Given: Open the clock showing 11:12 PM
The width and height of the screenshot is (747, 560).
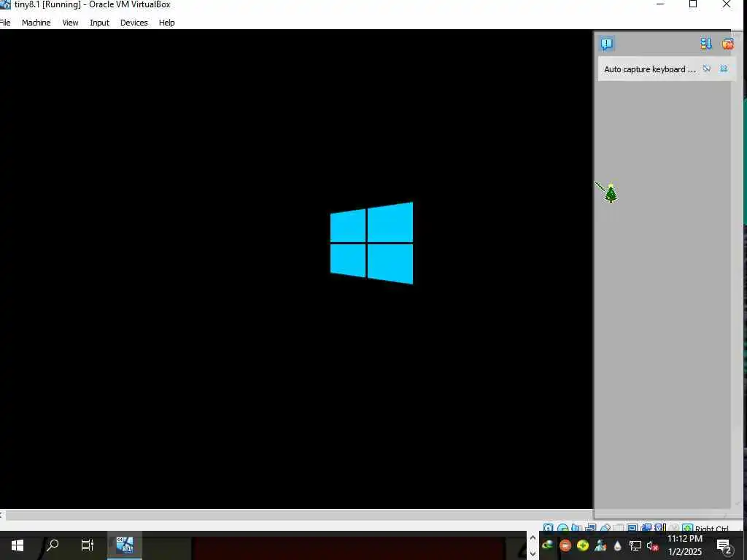Looking at the screenshot, I should click(x=684, y=545).
